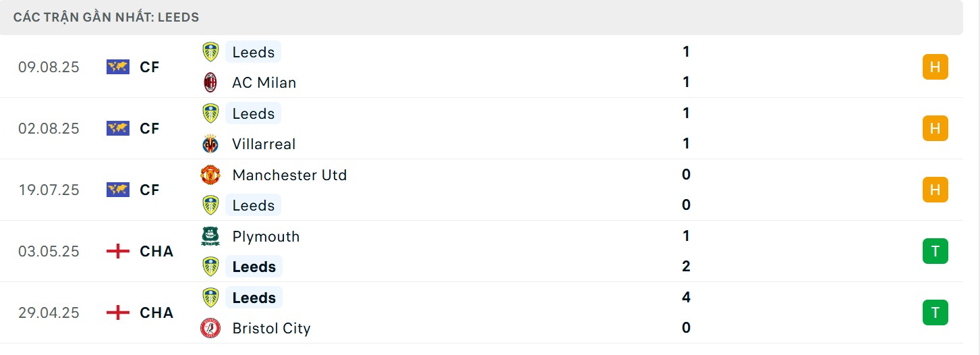This screenshot has width=980, height=355.
Task: Click world flag icon for 09.08.25 match
Action: pyautogui.click(x=117, y=67)
